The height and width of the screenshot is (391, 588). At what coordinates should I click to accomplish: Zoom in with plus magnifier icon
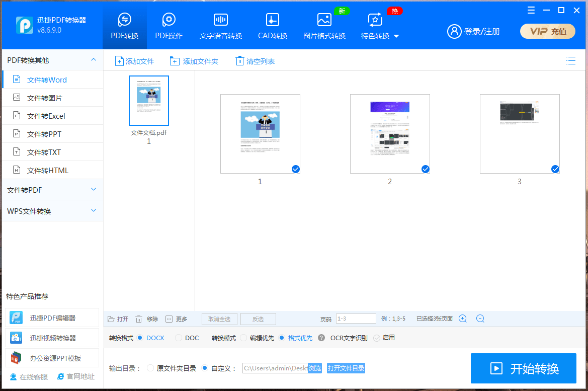[463, 319]
